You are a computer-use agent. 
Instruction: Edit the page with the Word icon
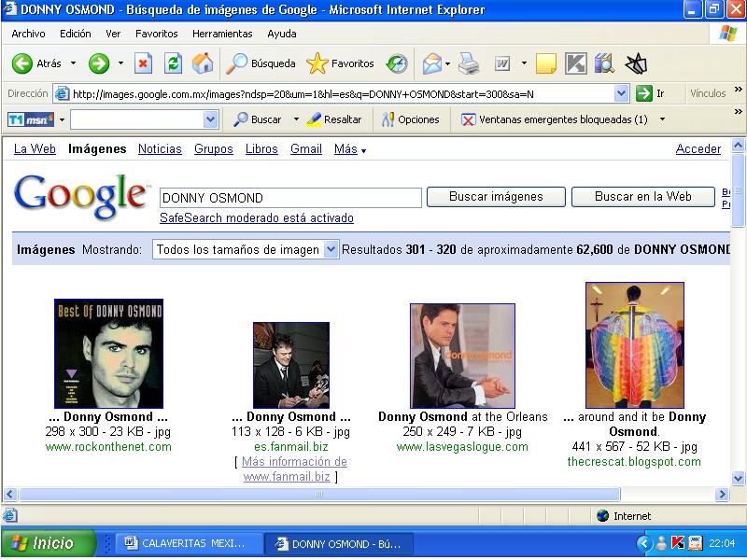(502, 63)
